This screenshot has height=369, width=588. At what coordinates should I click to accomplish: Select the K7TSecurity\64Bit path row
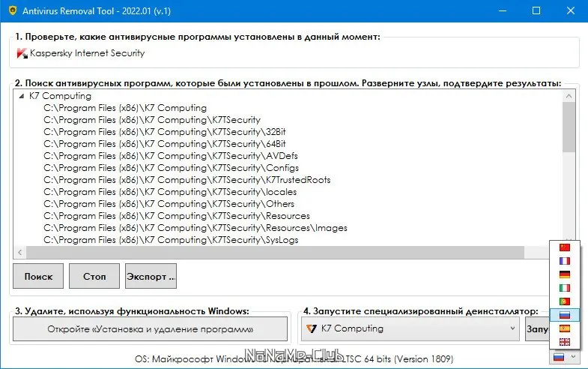click(165, 144)
